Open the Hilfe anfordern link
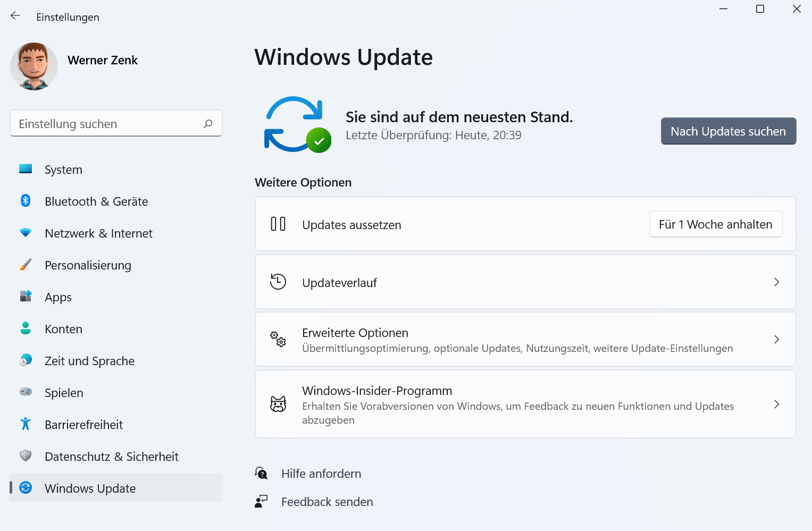 click(321, 474)
